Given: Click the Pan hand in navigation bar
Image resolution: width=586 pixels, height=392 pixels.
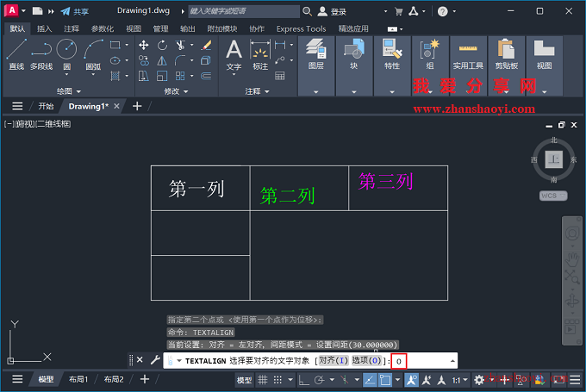Looking at the screenshot, I should [x=572, y=259].
